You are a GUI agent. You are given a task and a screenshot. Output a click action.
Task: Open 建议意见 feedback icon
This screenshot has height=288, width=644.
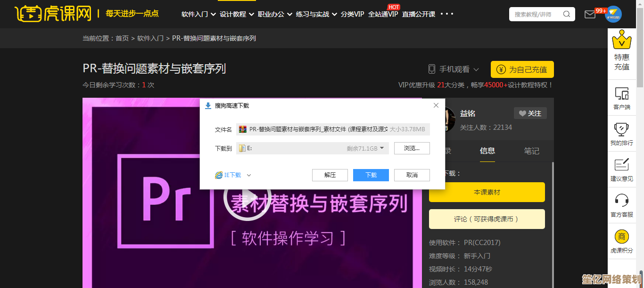[x=622, y=165]
